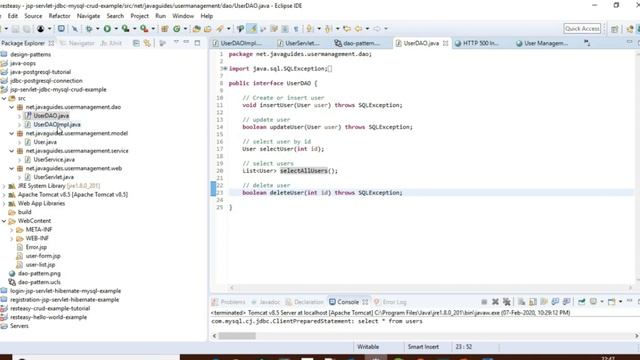Click the Java EE perspective icon
This screenshot has height=360, width=640.
pyautogui.click(x=630, y=29)
